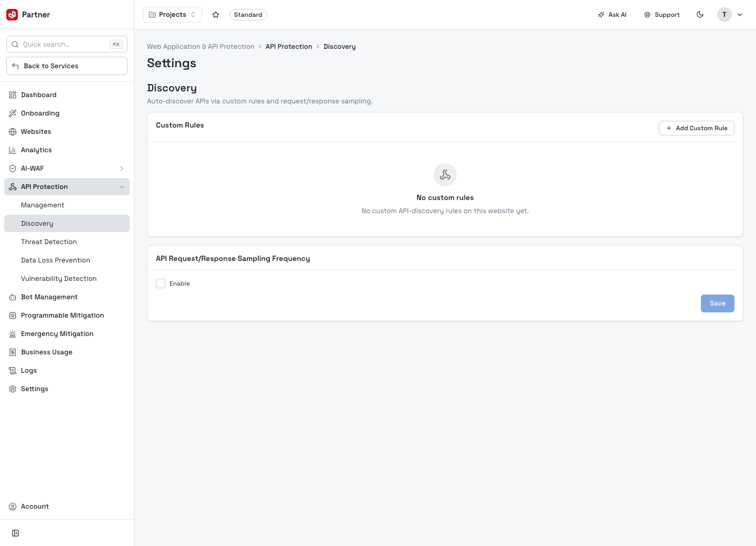Add a custom rule
Image resolution: width=756 pixels, height=546 pixels.
[697, 128]
